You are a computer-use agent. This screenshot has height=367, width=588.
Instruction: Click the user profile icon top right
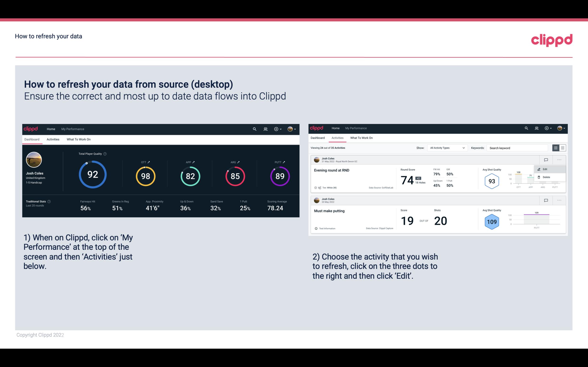(x=290, y=128)
